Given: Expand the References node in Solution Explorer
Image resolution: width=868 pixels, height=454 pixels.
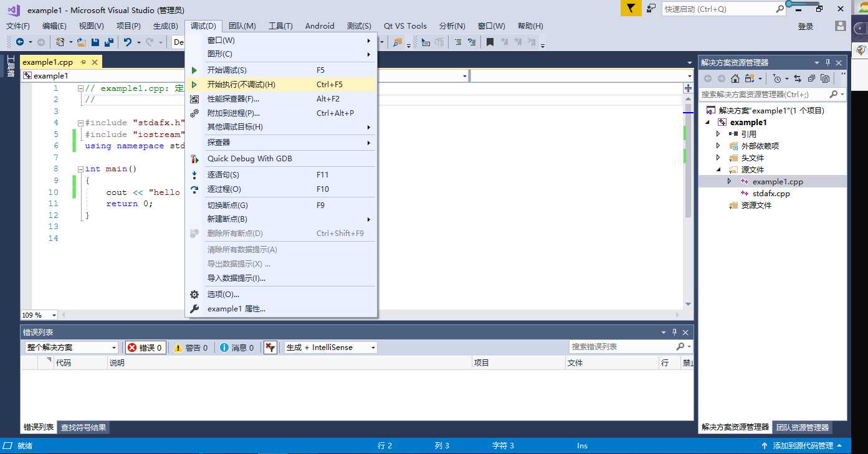Looking at the screenshot, I should pyautogui.click(x=718, y=134).
